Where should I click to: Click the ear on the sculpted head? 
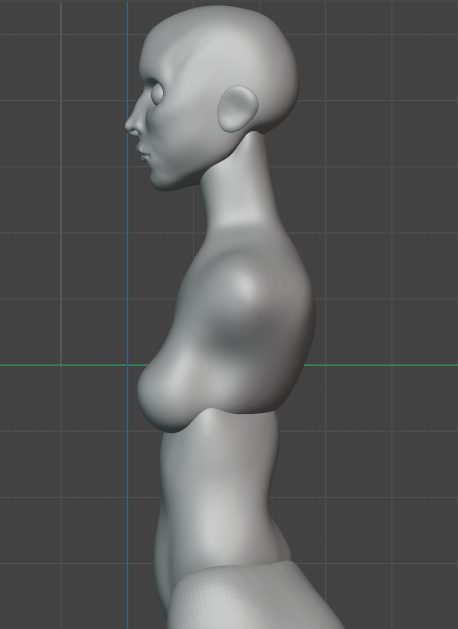[238, 109]
